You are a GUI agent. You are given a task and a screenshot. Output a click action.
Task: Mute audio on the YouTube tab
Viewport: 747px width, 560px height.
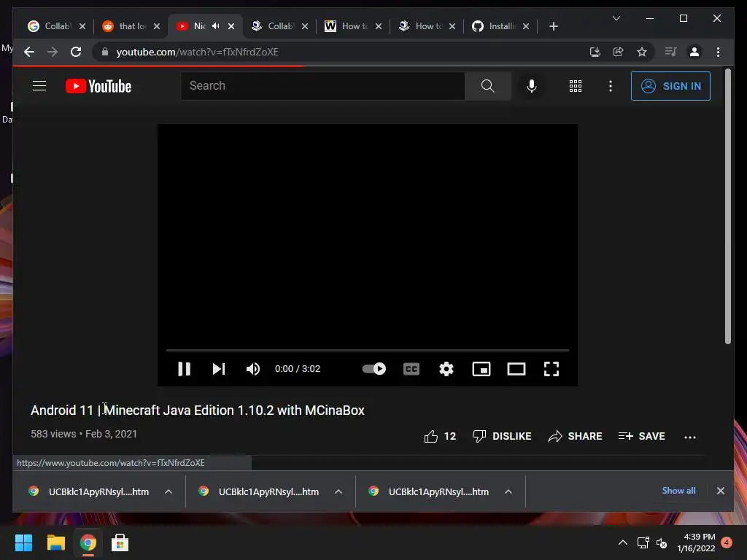coord(216,26)
